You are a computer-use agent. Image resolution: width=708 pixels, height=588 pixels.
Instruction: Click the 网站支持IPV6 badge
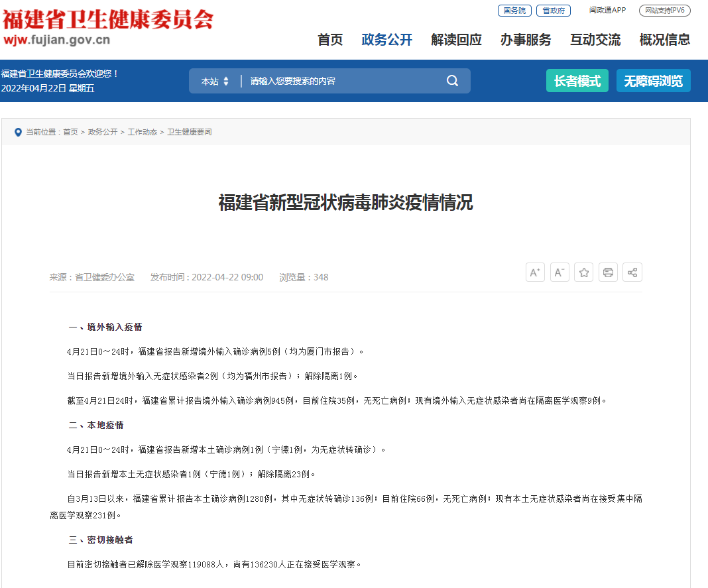point(664,11)
